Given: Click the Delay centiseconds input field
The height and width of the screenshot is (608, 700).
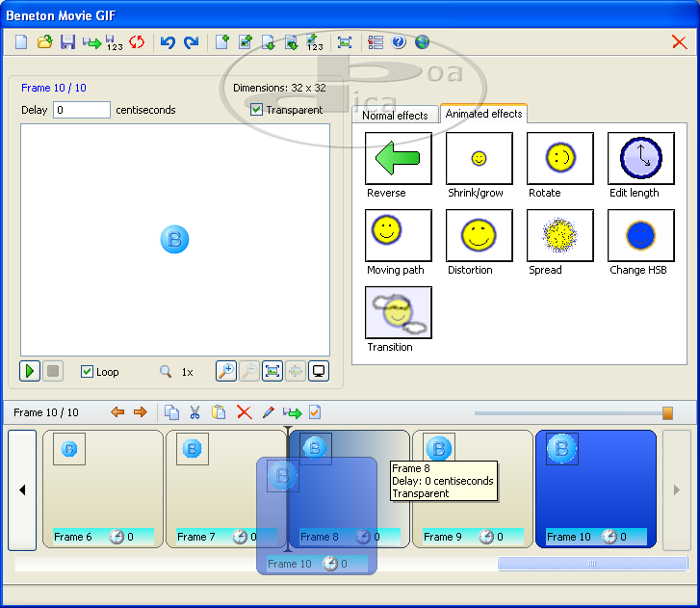Looking at the screenshot, I should (82, 110).
